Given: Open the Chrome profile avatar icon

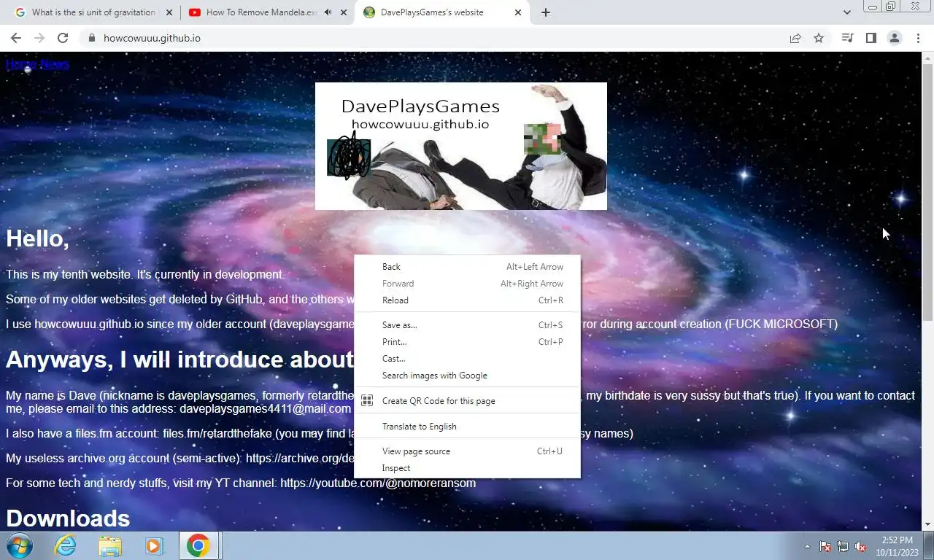Looking at the screenshot, I should [894, 38].
